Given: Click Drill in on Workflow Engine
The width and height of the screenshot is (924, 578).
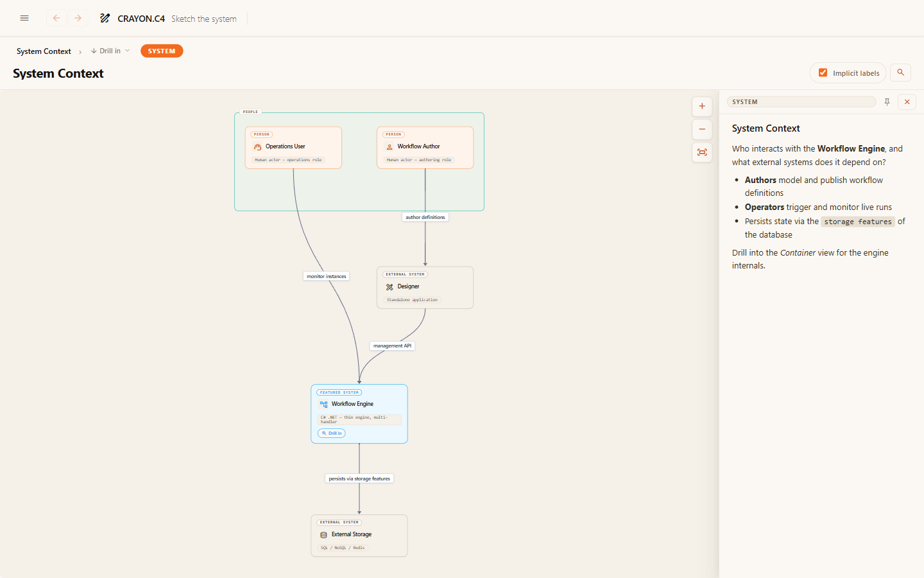Looking at the screenshot, I should [332, 433].
